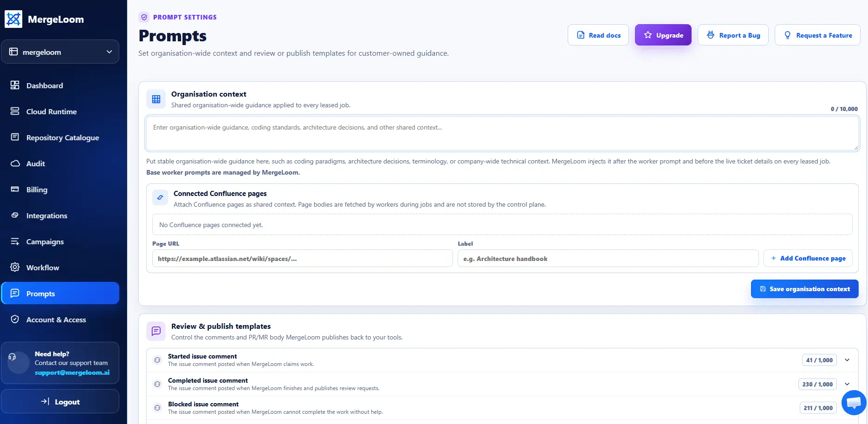Click 'Base worker prompts are managed by MergeLoom.'
This screenshot has height=424, width=868.
click(x=223, y=172)
